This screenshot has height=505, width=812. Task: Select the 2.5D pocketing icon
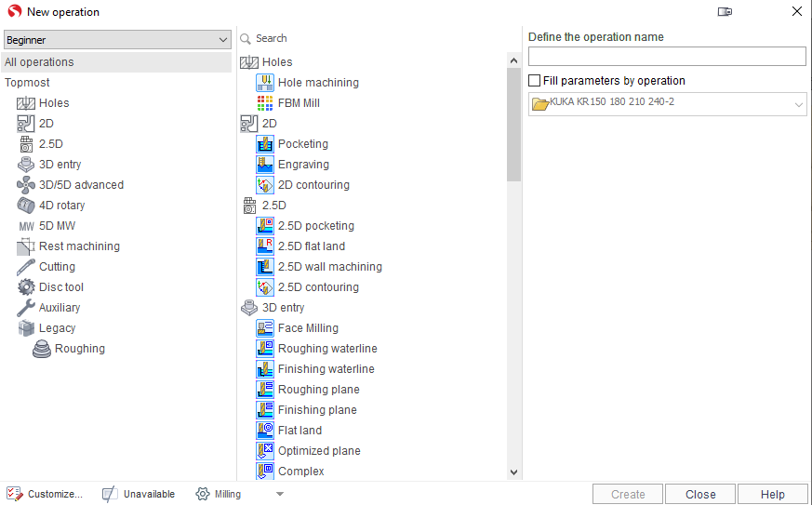coord(265,226)
